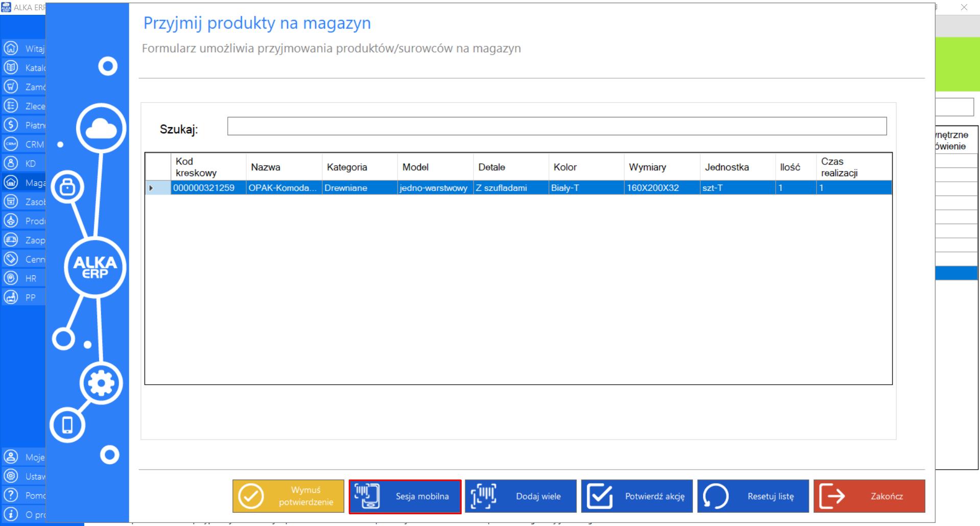Click the Resetuj listę refresh icon
This screenshot has height=526, width=980.
click(715, 496)
